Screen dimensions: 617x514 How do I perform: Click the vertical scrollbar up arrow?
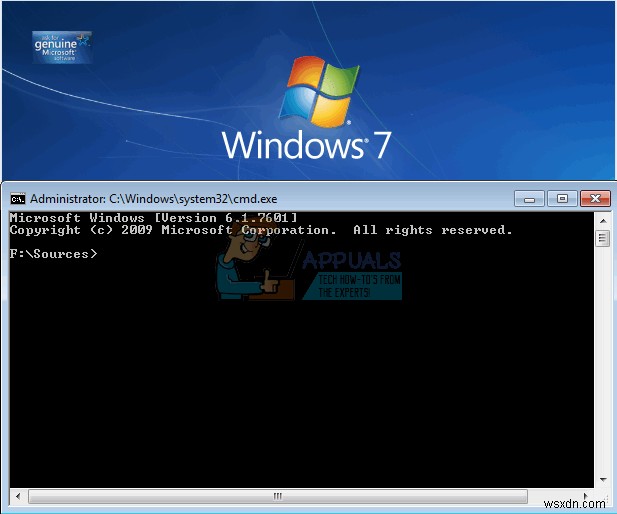[x=603, y=220]
